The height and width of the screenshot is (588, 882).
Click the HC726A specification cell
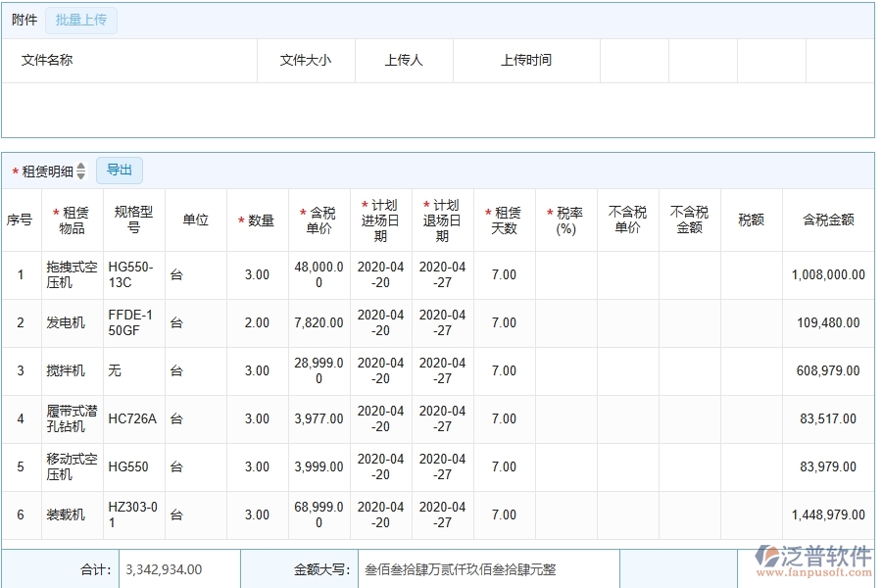tap(131, 418)
